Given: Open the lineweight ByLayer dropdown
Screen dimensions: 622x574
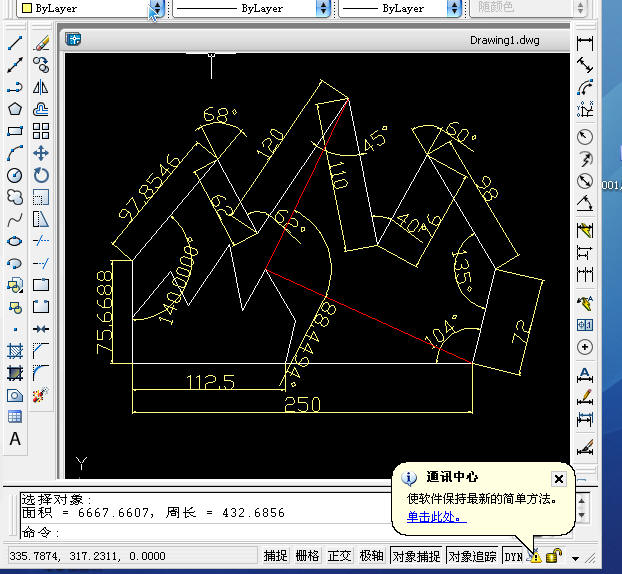Looking at the screenshot, I should pyautogui.click(x=454, y=8).
